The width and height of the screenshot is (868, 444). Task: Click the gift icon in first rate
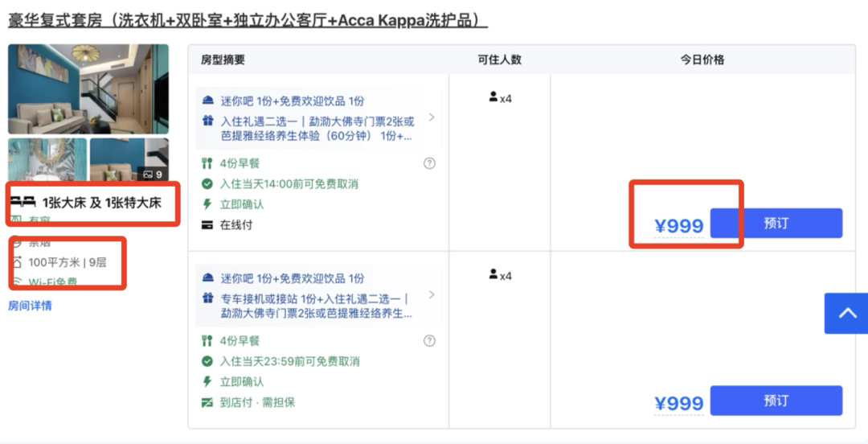207,121
